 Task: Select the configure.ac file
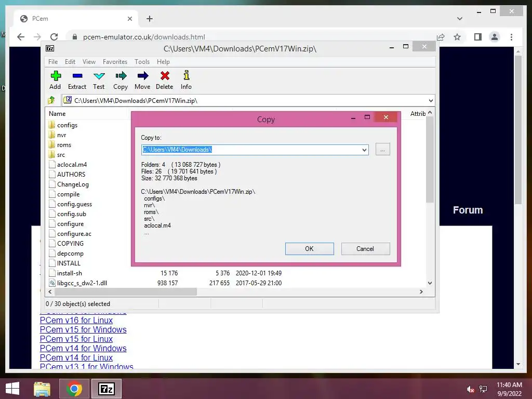(x=70, y=234)
